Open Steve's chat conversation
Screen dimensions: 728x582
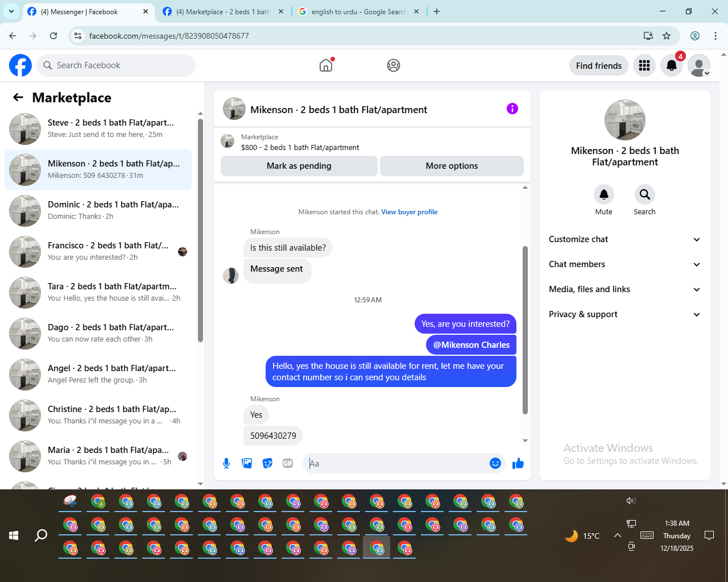(98, 129)
